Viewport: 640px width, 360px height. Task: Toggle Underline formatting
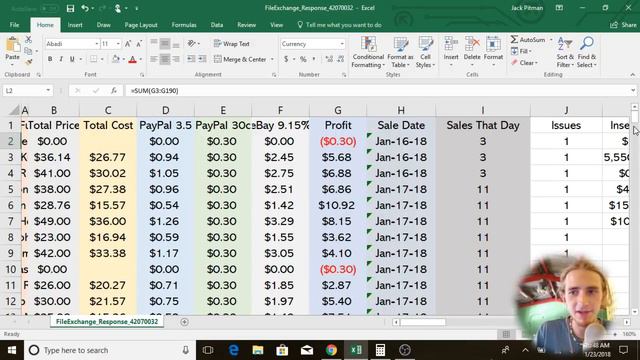click(72, 59)
